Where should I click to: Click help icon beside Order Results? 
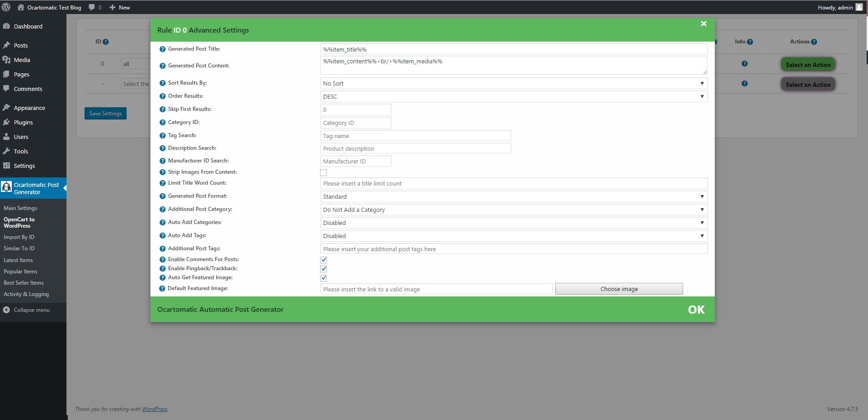(x=162, y=96)
